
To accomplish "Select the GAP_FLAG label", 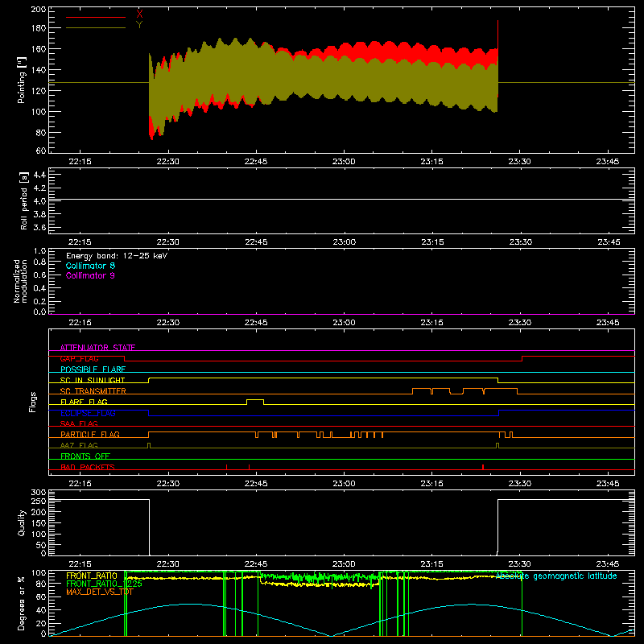I will point(79,358).
